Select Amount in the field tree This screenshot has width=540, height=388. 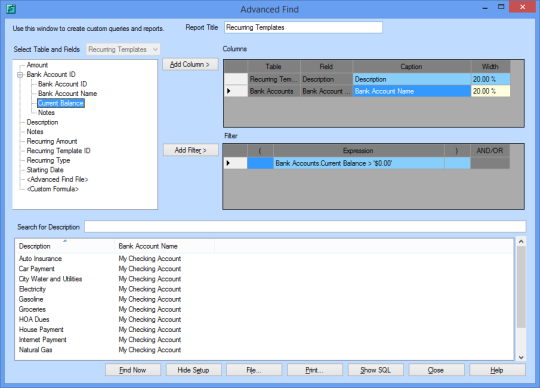coord(37,65)
